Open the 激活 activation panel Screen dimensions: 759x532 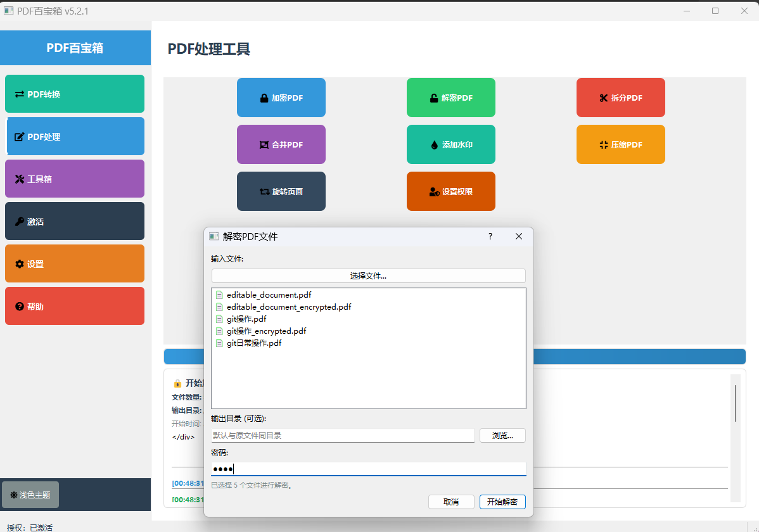click(74, 221)
